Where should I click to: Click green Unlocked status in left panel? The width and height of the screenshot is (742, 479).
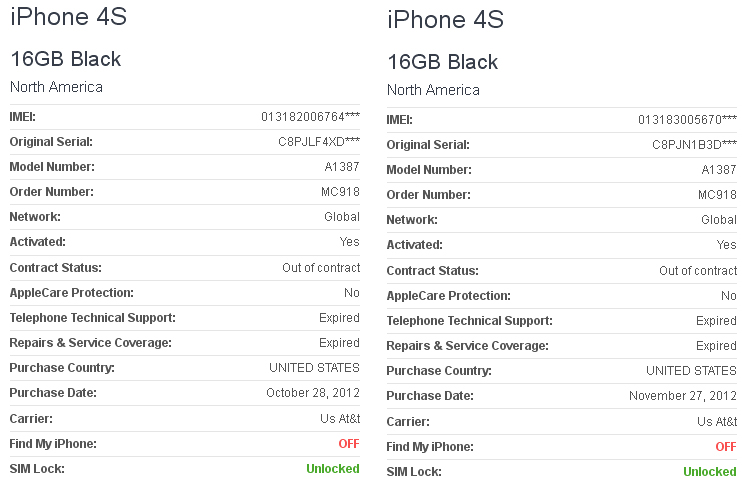click(333, 469)
